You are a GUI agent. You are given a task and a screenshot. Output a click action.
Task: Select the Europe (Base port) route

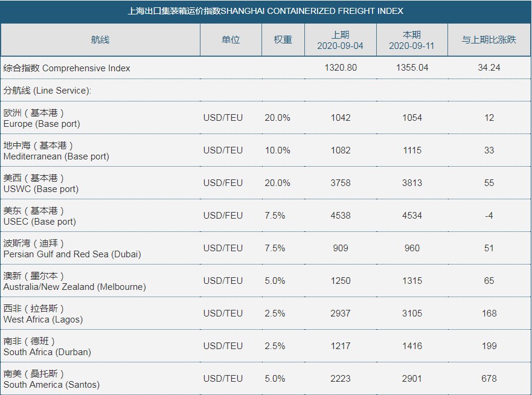pyautogui.click(x=42, y=118)
